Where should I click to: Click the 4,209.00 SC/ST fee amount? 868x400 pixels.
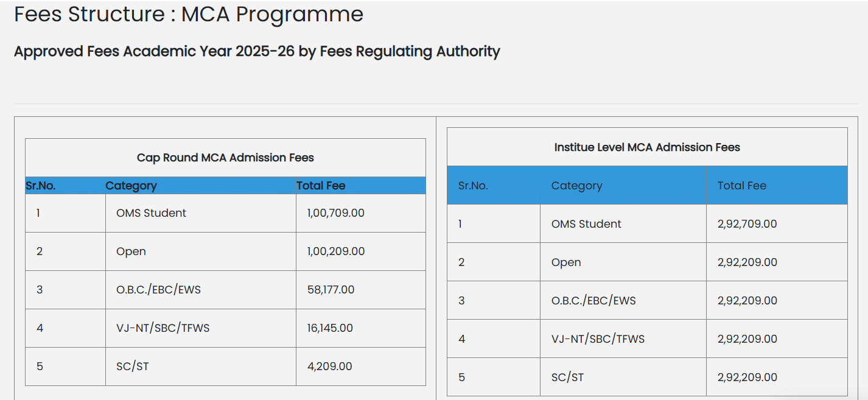(329, 367)
